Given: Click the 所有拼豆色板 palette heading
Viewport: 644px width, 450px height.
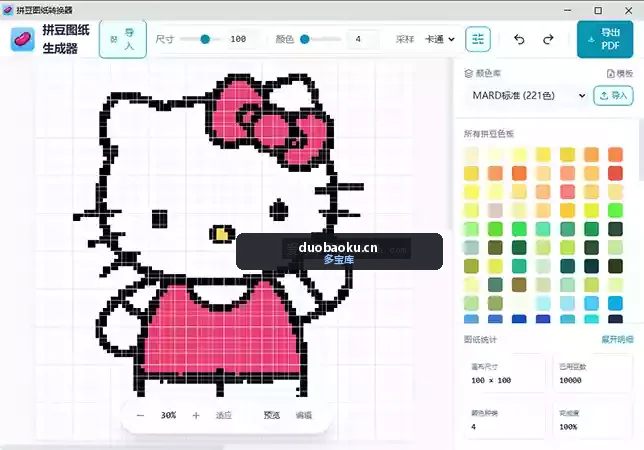Looking at the screenshot, I should coord(489,134).
